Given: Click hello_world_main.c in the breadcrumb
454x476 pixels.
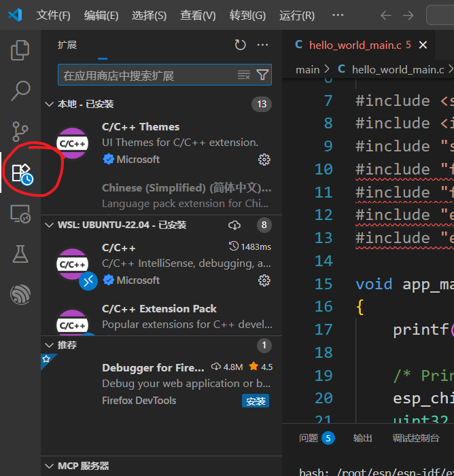Looking at the screenshot, I should coord(398,70).
